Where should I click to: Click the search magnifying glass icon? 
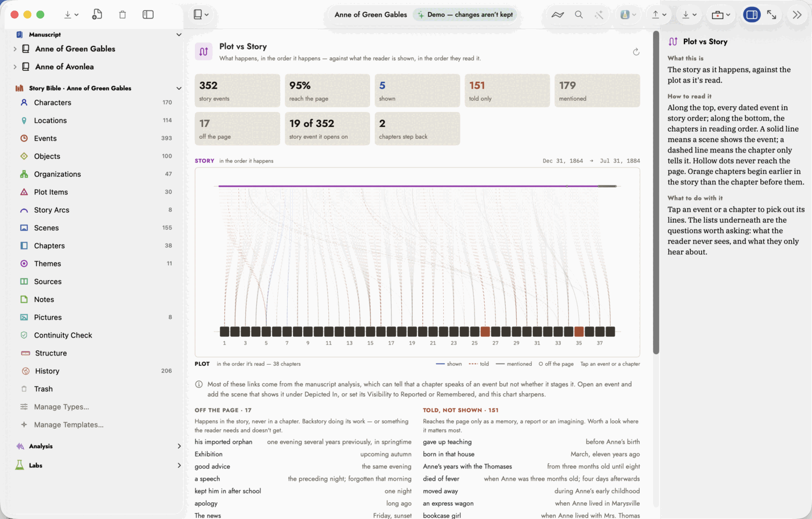579,14
